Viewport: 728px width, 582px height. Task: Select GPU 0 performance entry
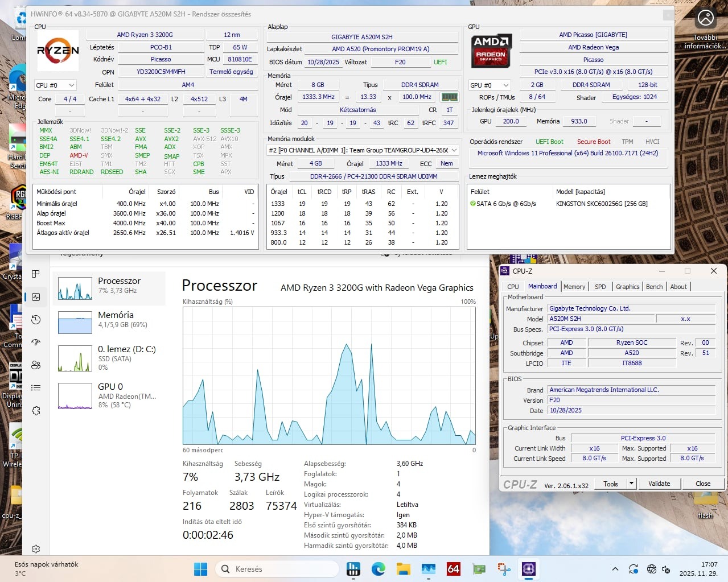(x=109, y=395)
